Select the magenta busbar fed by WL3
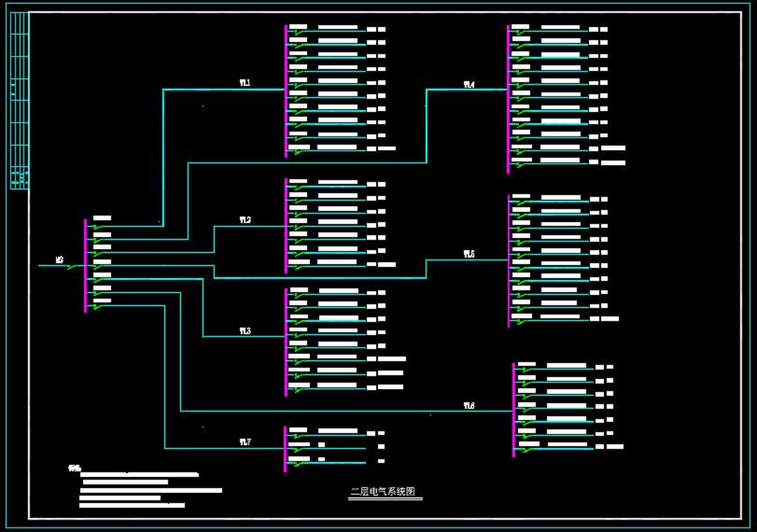This screenshot has height=532, width=757. tap(286, 342)
